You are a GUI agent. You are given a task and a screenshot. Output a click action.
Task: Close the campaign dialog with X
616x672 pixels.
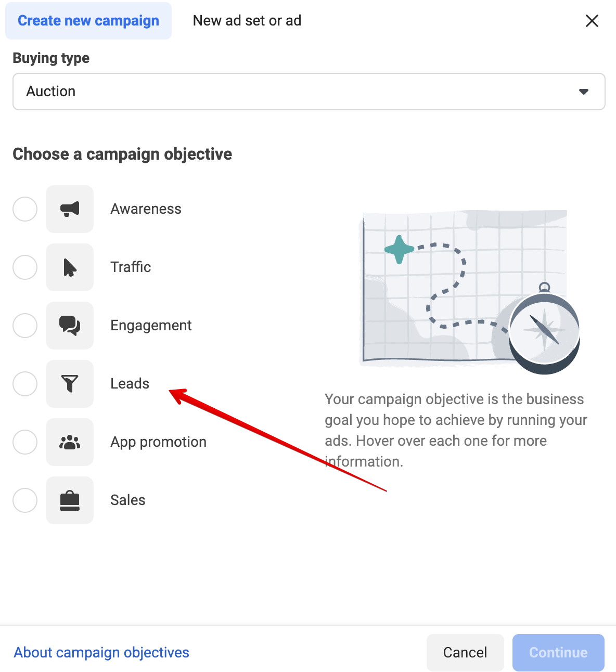point(592,21)
